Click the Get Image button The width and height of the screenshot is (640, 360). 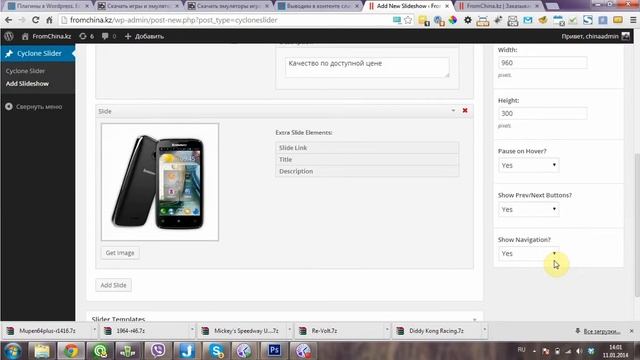coord(120,253)
